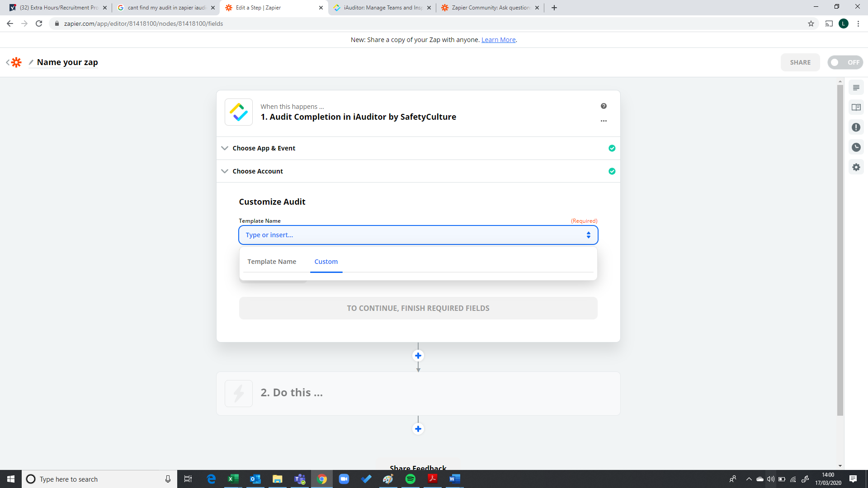Screen dimensions: 868x488
Task: Switch to iAuditor Manage Teams browser tab
Action: click(x=382, y=8)
